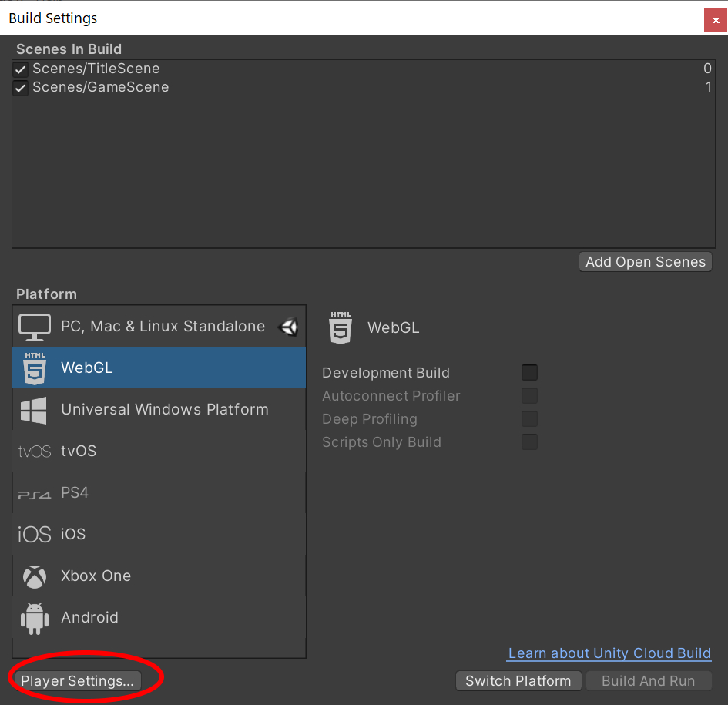The image size is (728, 705).
Task: Click the Unity logo beside PC Standalone
Action: click(288, 327)
